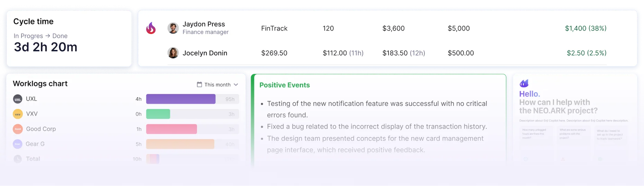
Task: Click the calendar icon in Worklogs chart
Action: [199, 84]
